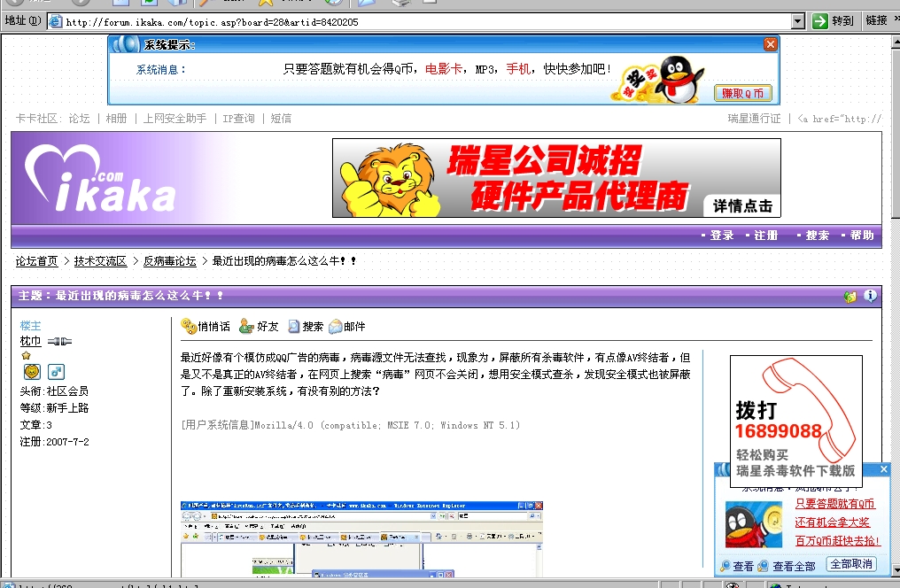
Task: Click the page icon in address bar
Action: (x=56, y=22)
